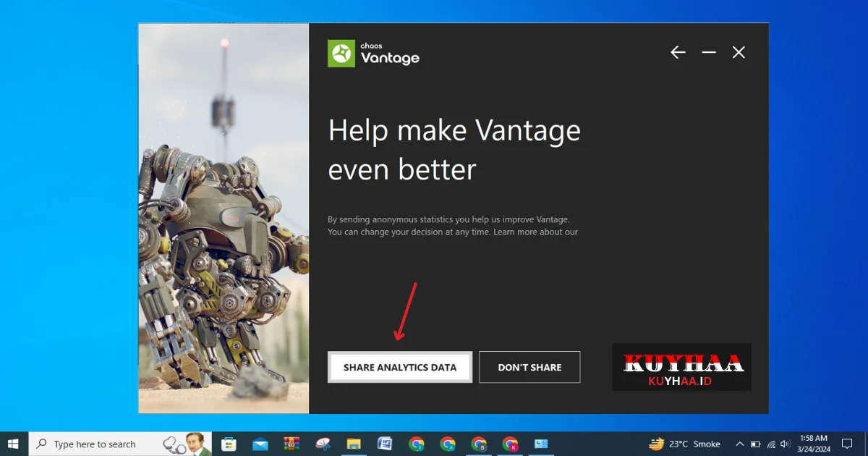Open the Windows Start menu
The image size is (868, 456).
(x=13, y=444)
